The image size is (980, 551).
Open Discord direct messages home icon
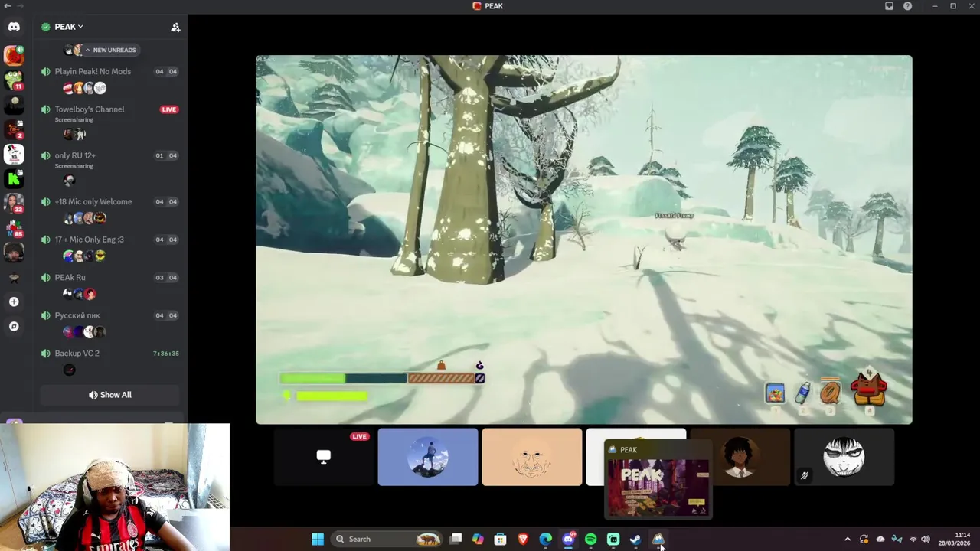coord(14,27)
